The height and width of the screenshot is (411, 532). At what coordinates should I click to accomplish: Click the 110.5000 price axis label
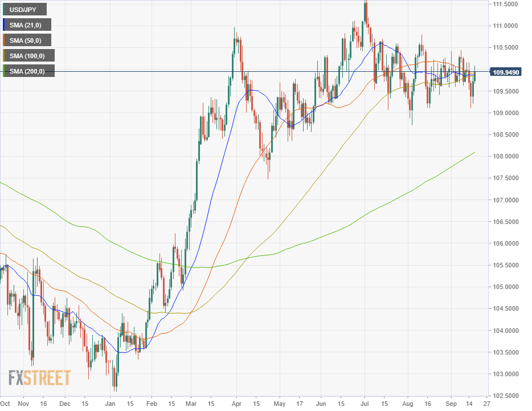tap(505, 47)
